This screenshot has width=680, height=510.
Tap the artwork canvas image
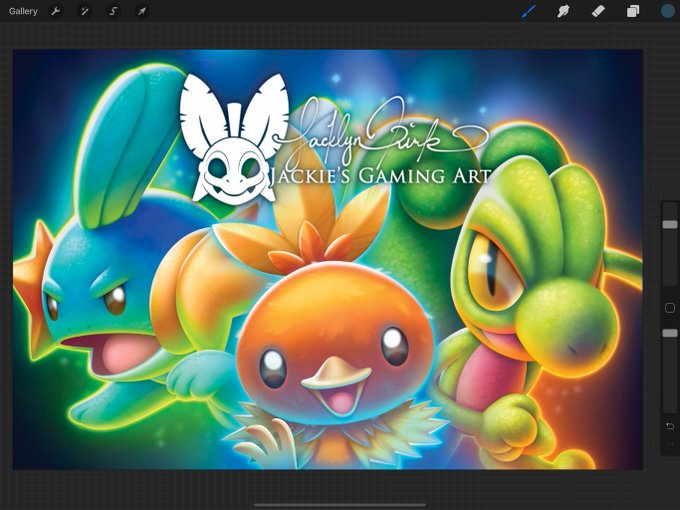click(x=327, y=259)
